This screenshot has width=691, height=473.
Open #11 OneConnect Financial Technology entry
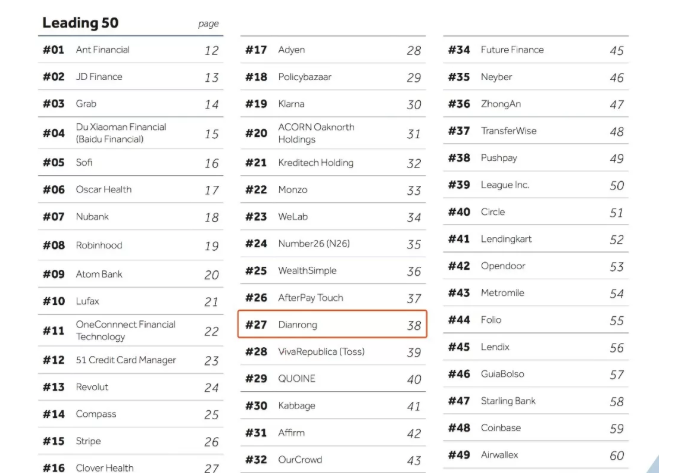pyautogui.click(x=130, y=331)
